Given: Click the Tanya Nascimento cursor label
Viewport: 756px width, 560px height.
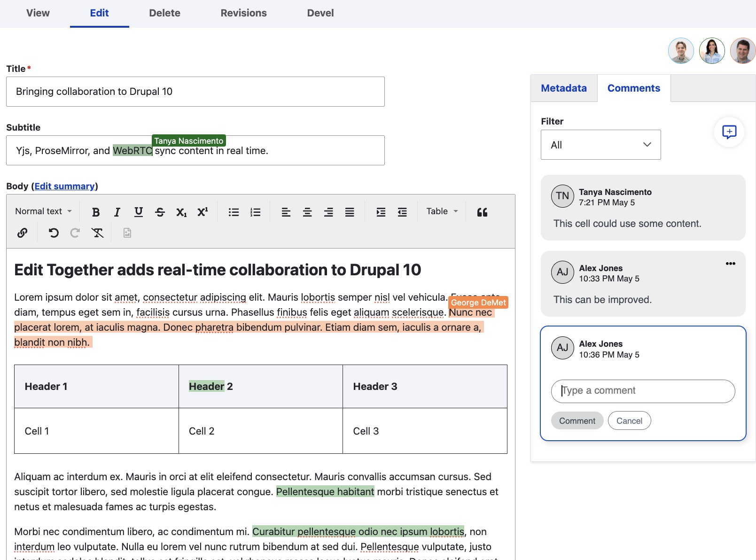Looking at the screenshot, I should point(189,140).
